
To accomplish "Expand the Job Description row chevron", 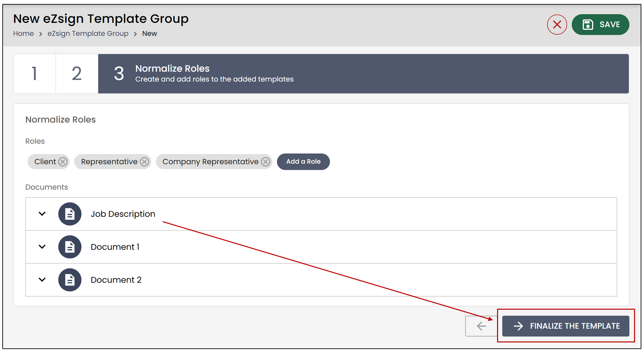I will tap(42, 214).
